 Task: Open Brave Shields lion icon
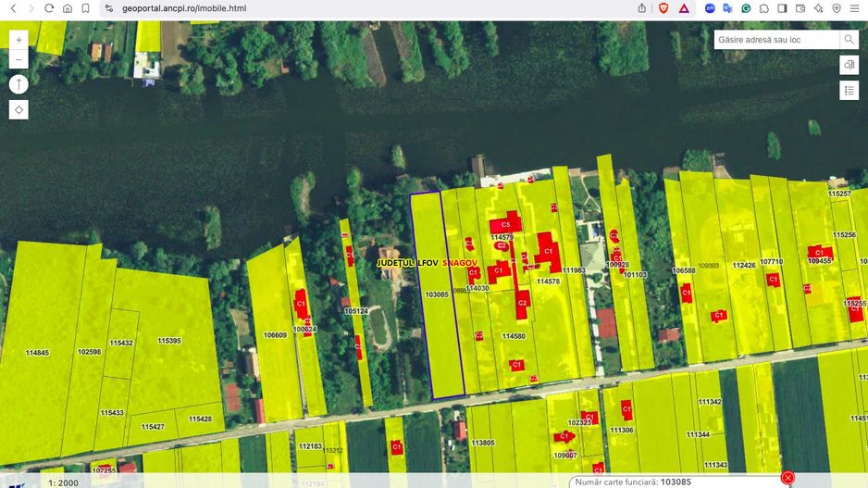tap(663, 8)
